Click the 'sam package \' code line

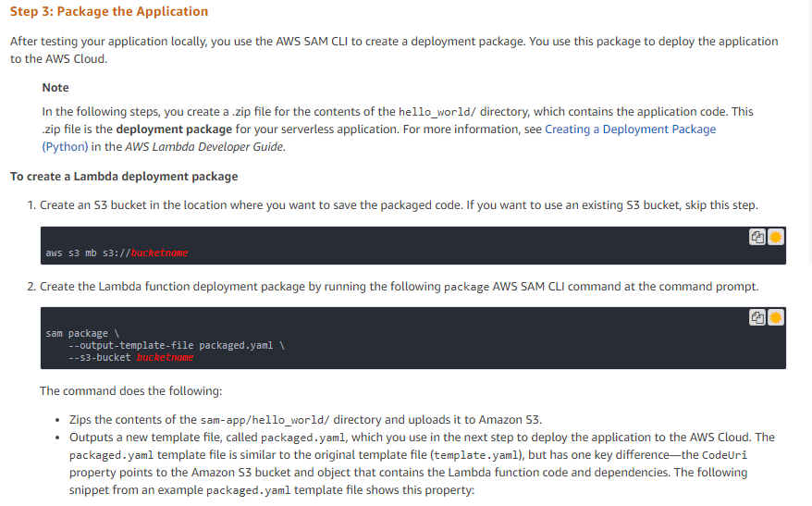82,334
